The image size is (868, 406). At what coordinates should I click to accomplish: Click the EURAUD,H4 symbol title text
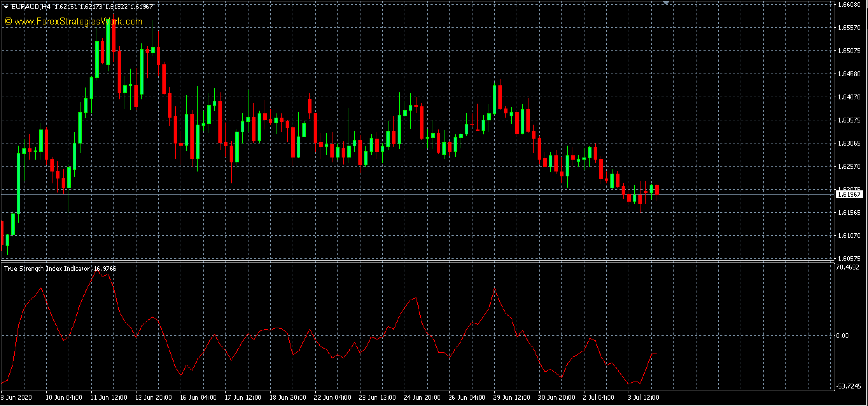[31, 7]
